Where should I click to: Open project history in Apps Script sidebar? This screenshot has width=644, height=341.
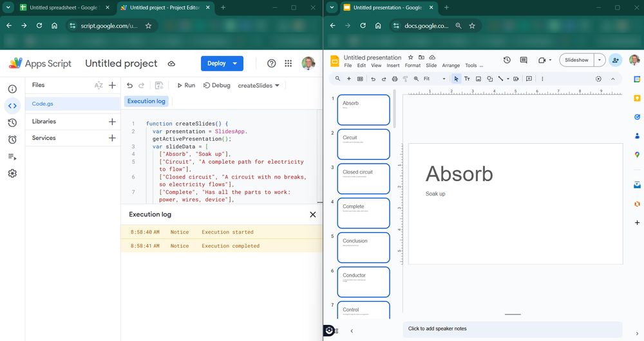[x=12, y=122]
